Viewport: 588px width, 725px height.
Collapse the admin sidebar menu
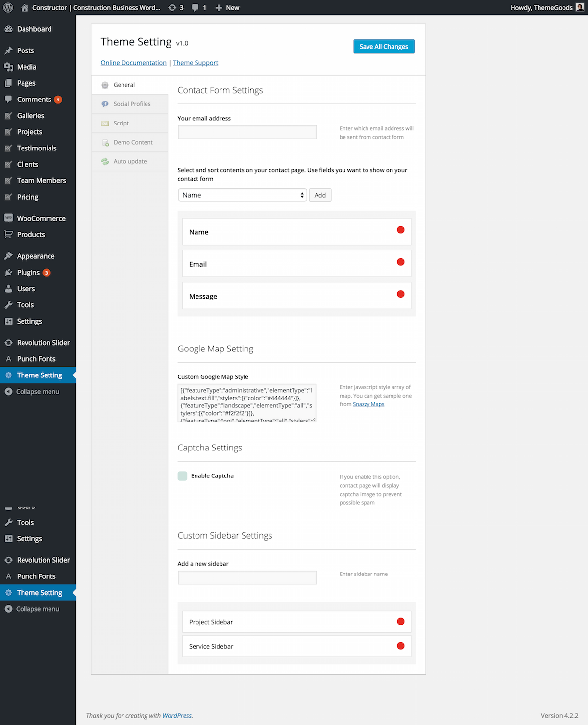(37, 391)
